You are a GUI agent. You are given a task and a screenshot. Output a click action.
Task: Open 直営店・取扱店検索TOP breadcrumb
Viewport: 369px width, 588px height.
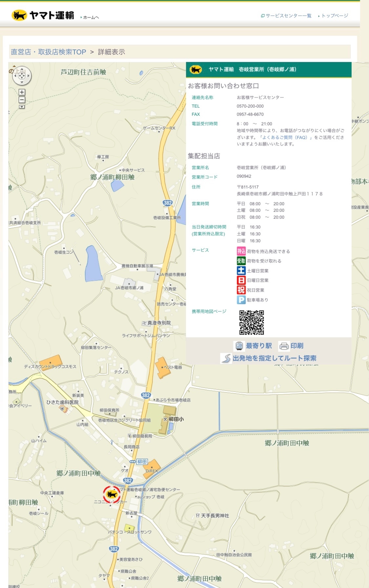pyautogui.click(x=49, y=52)
